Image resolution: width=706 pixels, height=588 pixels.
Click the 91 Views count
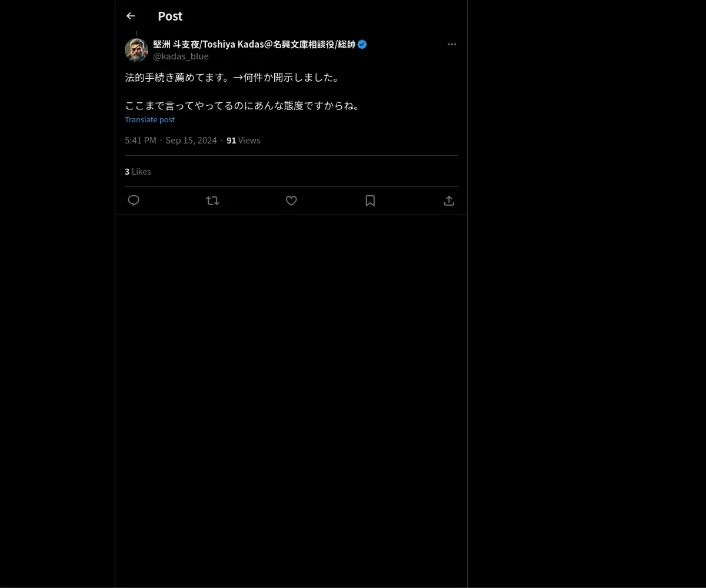point(243,140)
